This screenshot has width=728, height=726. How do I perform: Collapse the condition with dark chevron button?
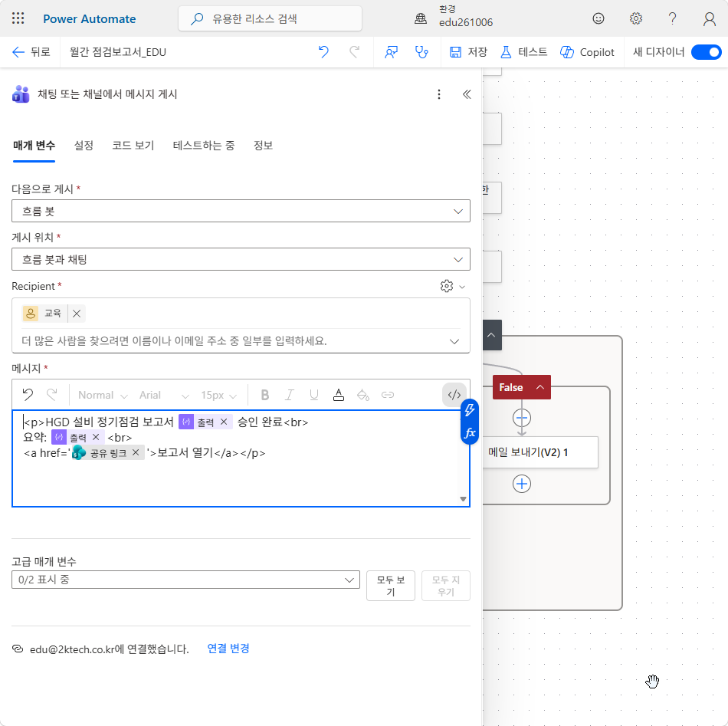click(x=492, y=335)
